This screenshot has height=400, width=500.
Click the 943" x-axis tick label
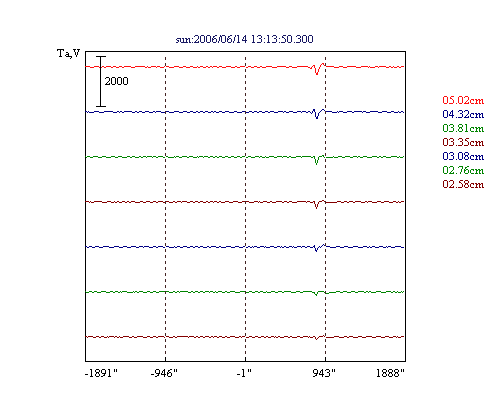point(324,373)
